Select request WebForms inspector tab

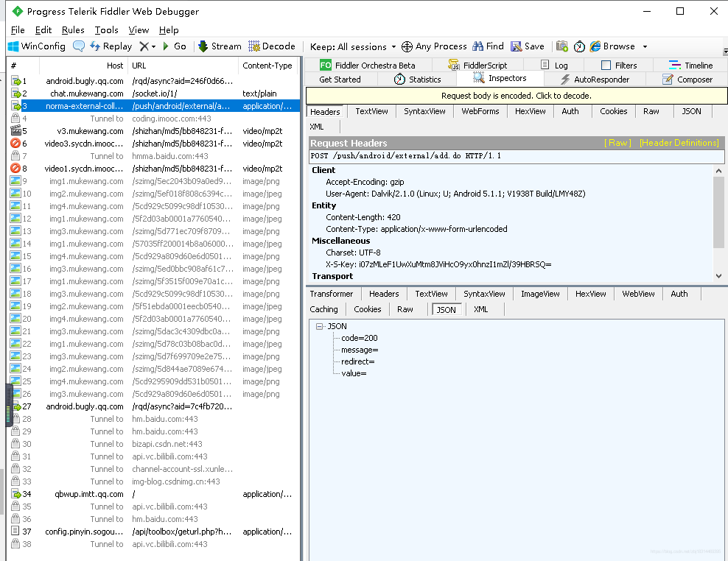click(x=480, y=111)
